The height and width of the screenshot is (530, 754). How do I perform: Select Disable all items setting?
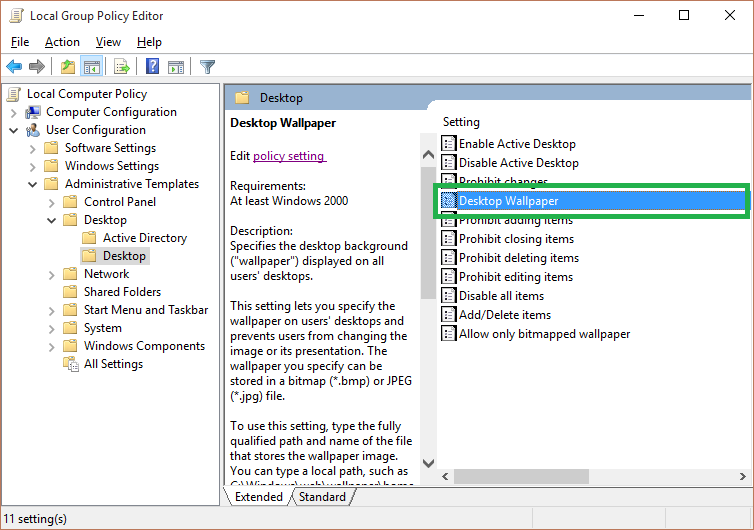pos(501,296)
